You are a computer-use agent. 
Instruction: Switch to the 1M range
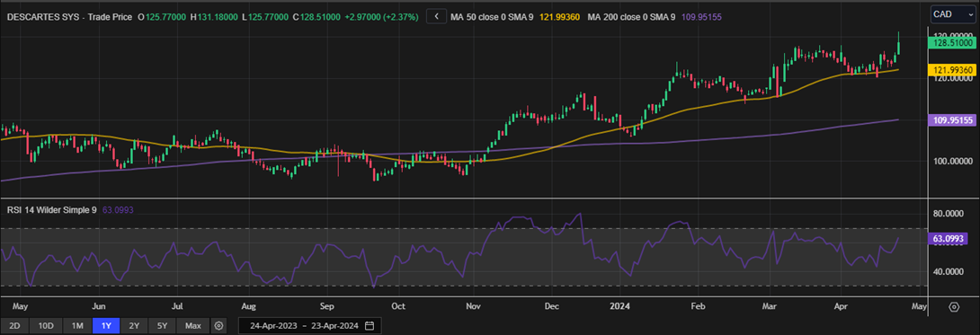(77, 326)
